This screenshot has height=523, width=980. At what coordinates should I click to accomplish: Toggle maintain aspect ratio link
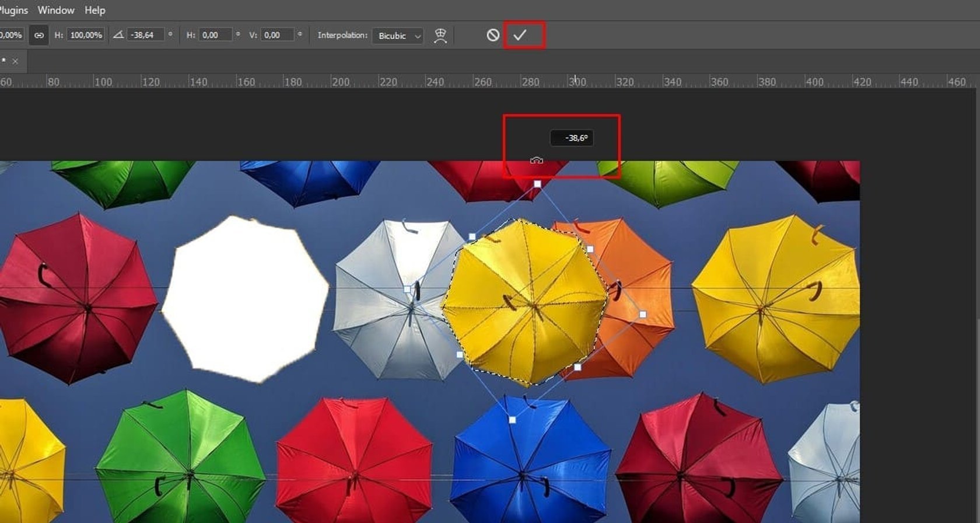point(39,35)
